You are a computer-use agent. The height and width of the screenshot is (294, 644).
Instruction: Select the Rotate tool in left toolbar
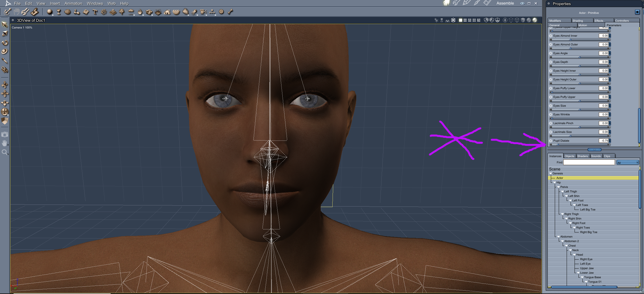5,43
